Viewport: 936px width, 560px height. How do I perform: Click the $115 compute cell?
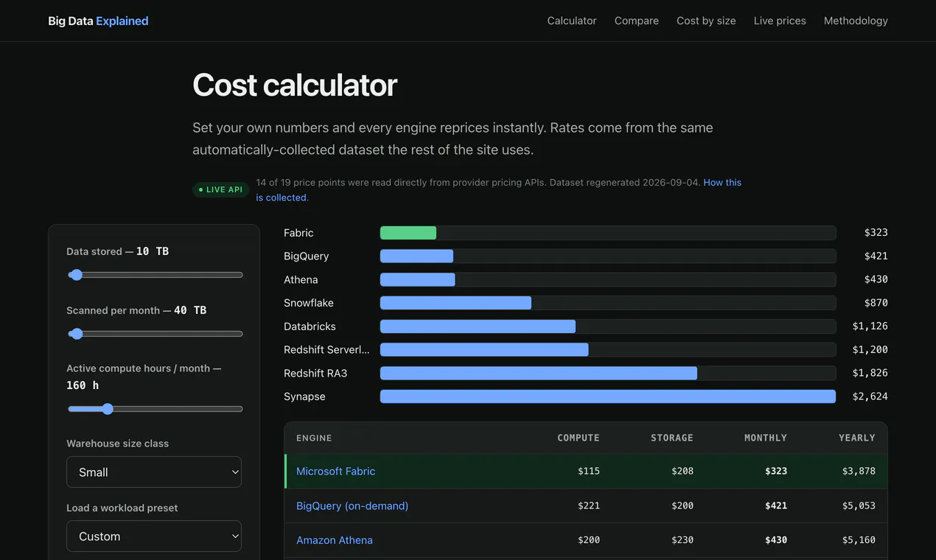[x=589, y=471]
